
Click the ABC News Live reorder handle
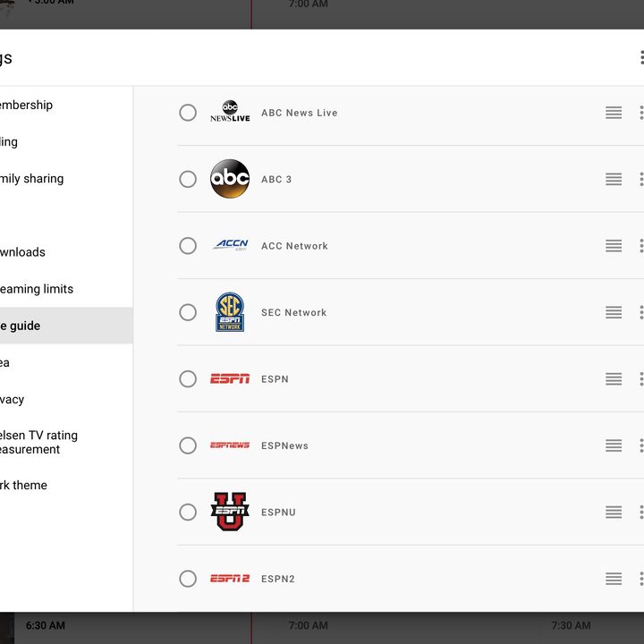pos(614,113)
